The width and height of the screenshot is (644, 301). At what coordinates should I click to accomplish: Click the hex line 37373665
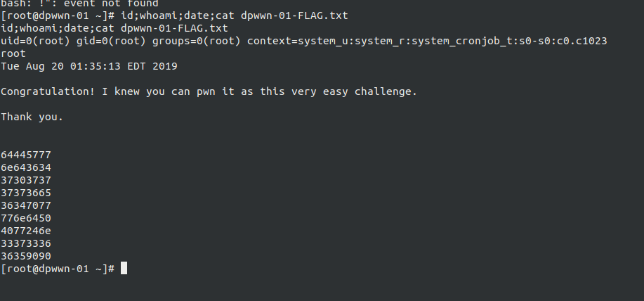(x=26, y=193)
